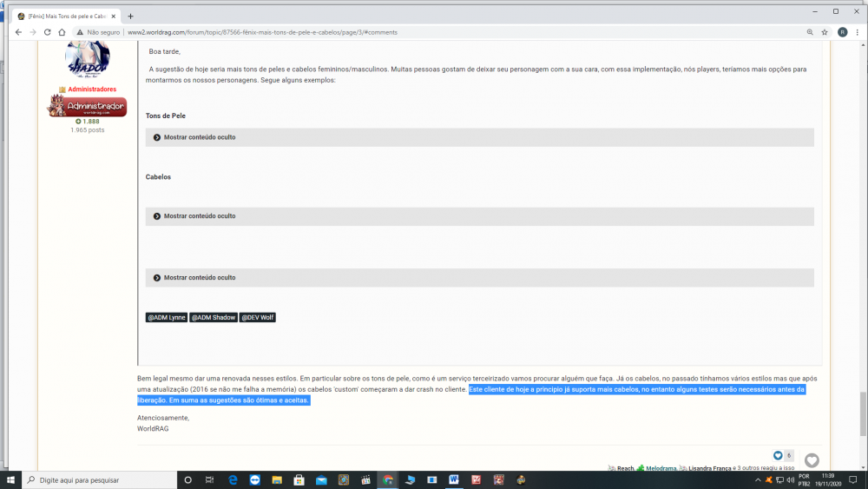This screenshot has height=489, width=868.
Task: Open a new browser tab
Action: (131, 16)
